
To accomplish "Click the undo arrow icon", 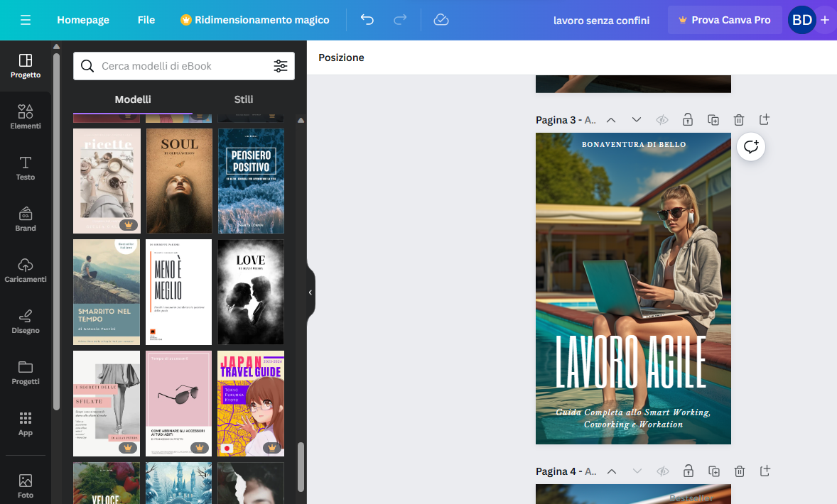I will 367,20.
